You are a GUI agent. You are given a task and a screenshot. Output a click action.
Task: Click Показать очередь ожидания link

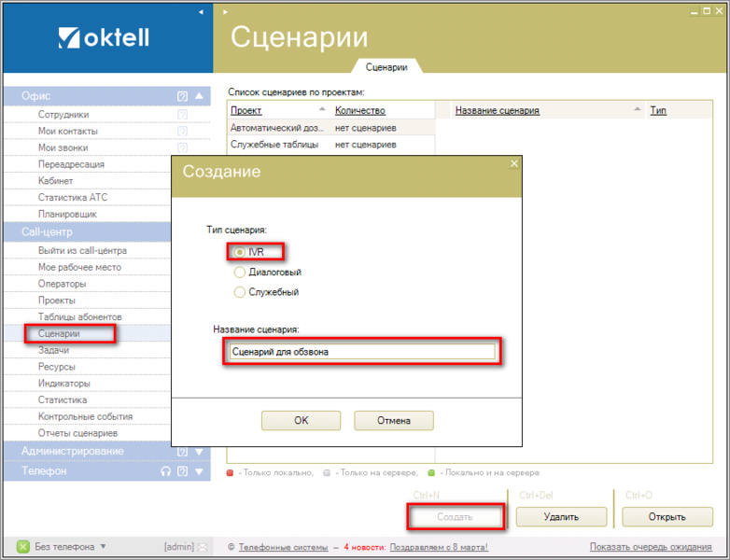pyautogui.click(x=651, y=547)
